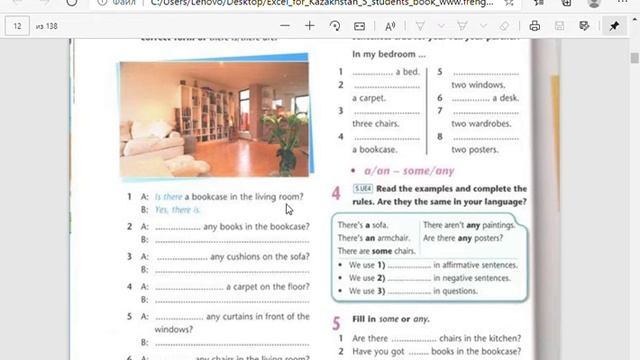Click the "In my bedroom ..." heading

[389, 54]
